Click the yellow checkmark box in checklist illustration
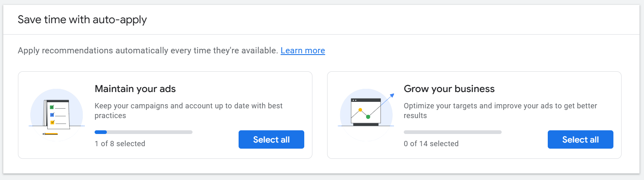 click(x=52, y=122)
